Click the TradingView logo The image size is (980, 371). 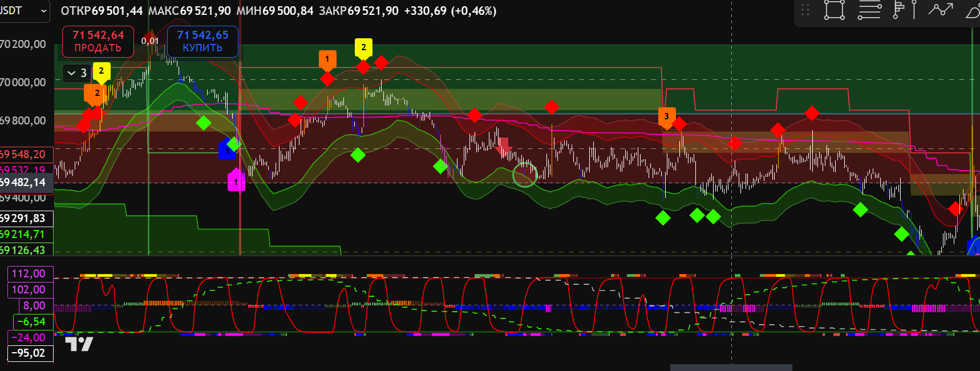pyautogui.click(x=79, y=344)
